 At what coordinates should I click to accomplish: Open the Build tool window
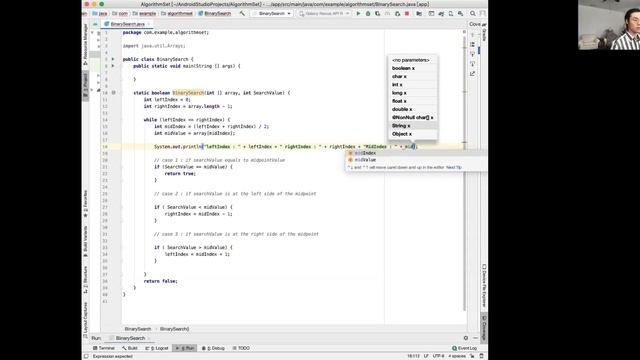(130, 348)
